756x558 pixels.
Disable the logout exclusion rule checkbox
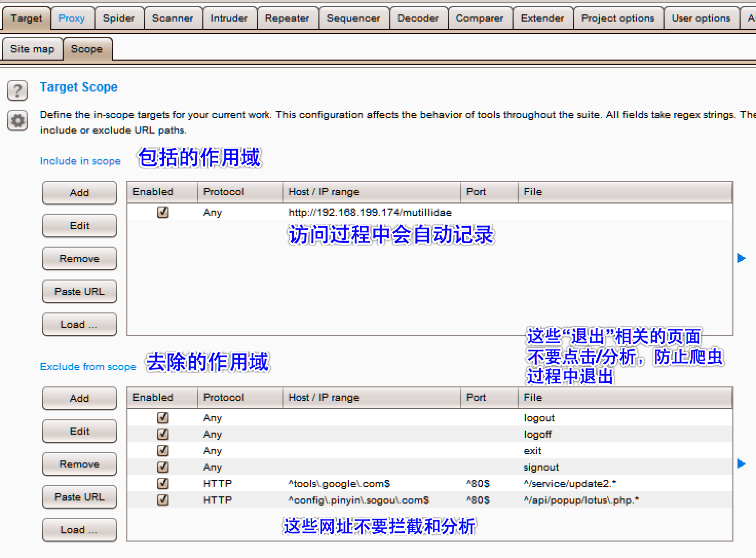coord(162,418)
